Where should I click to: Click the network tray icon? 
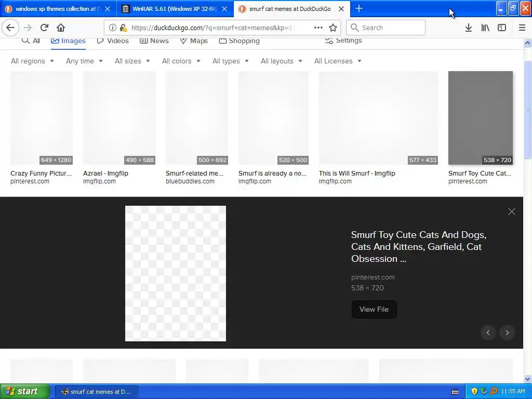484,392
